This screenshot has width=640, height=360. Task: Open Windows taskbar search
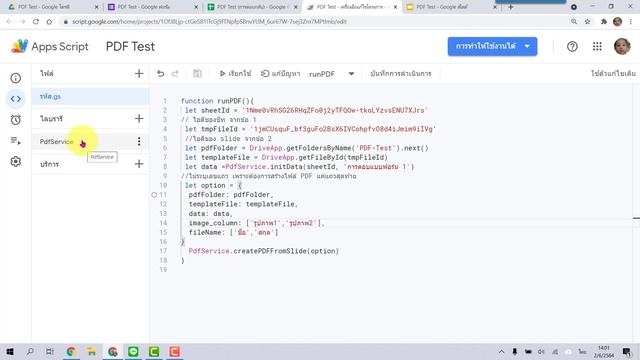click(30, 351)
